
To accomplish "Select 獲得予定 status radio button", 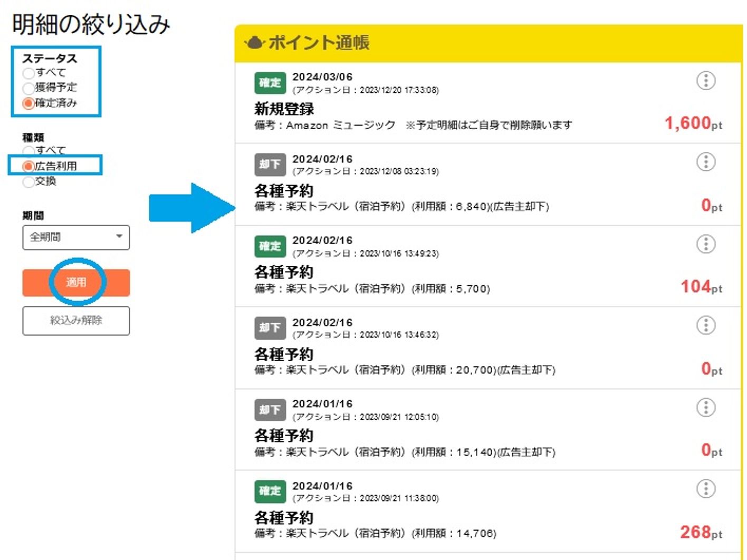I will pyautogui.click(x=28, y=88).
